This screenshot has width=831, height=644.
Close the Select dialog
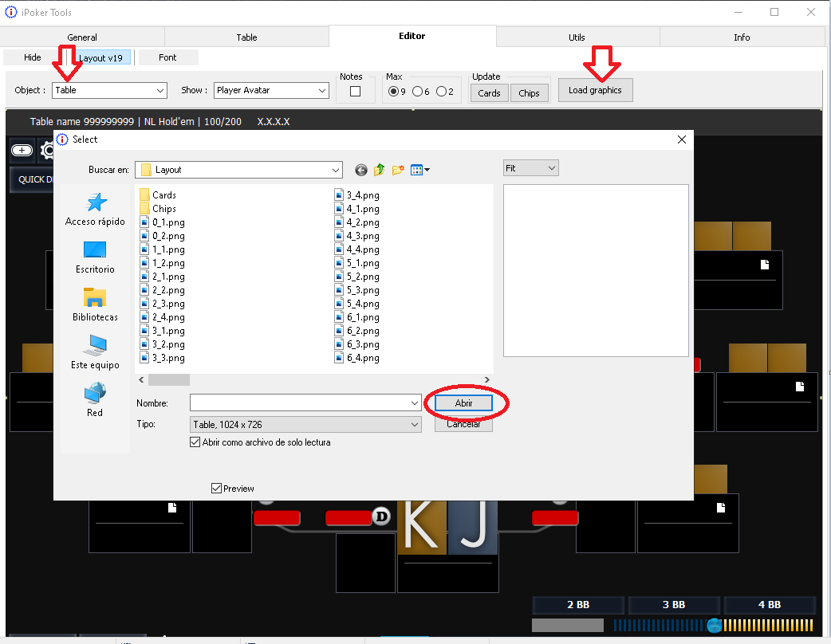tap(682, 139)
